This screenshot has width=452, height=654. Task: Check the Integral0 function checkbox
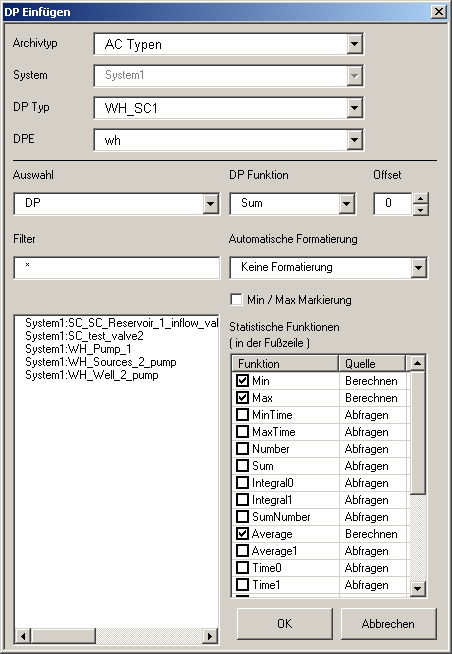(242, 483)
